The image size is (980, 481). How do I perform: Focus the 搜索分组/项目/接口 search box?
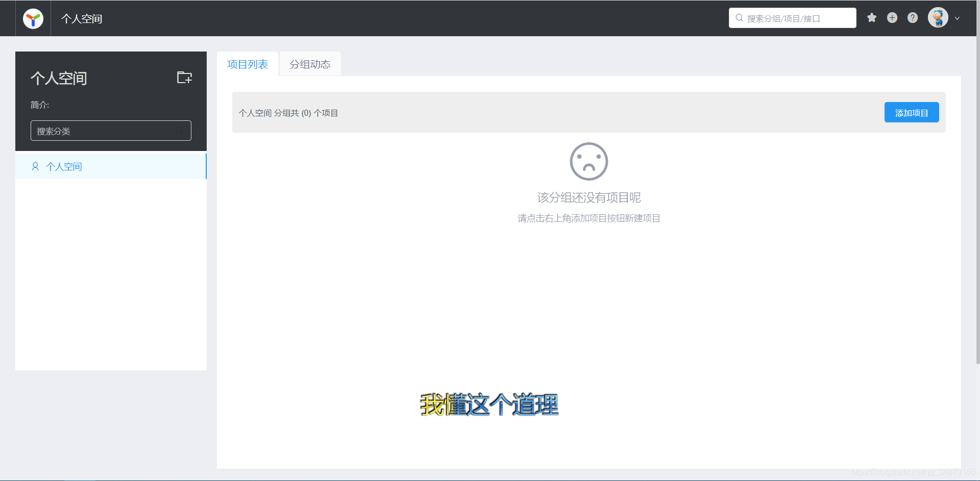pyautogui.click(x=793, y=18)
